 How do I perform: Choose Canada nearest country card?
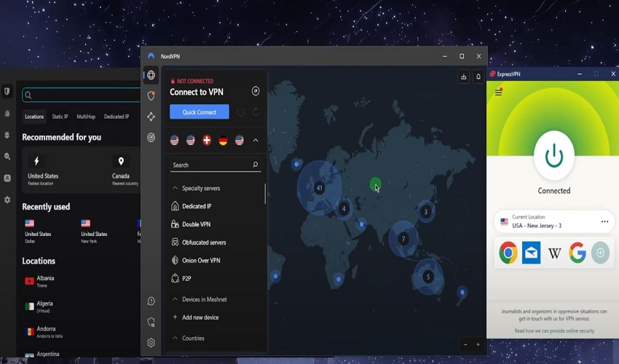[x=125, y=170]
